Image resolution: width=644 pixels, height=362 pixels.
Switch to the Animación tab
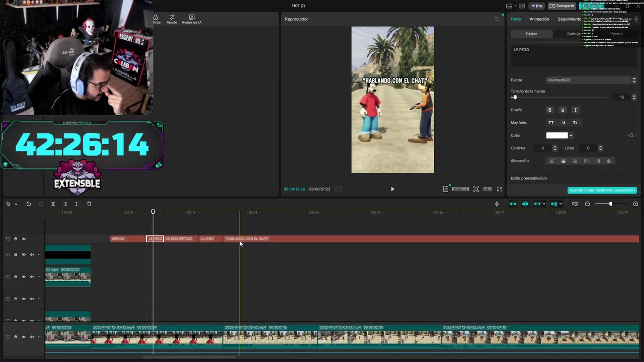coord(539,19)
